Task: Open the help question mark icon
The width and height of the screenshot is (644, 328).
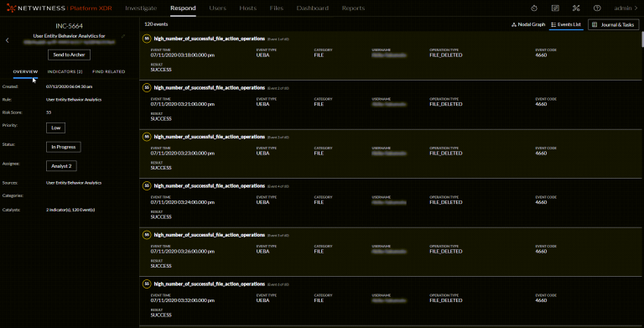Action: click(597, 8)
